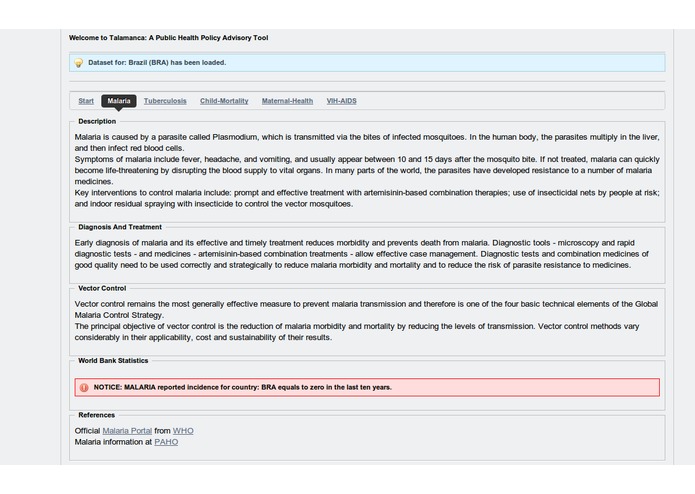
Task: Click the 'World Bank Statistics' section label
Action: (113, 361)
